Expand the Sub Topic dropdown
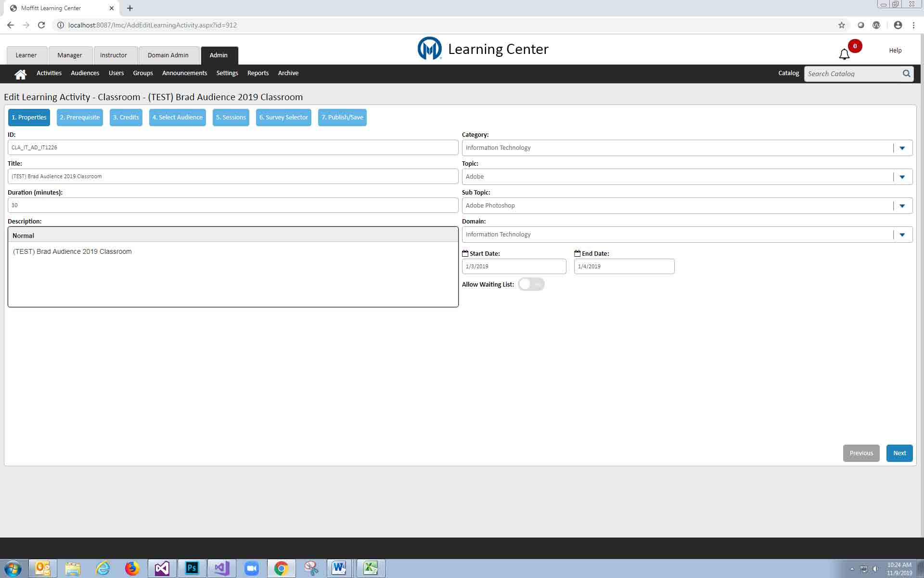This screenshot has height=578, width=924. pyautogui.click(x=902, y=206)
